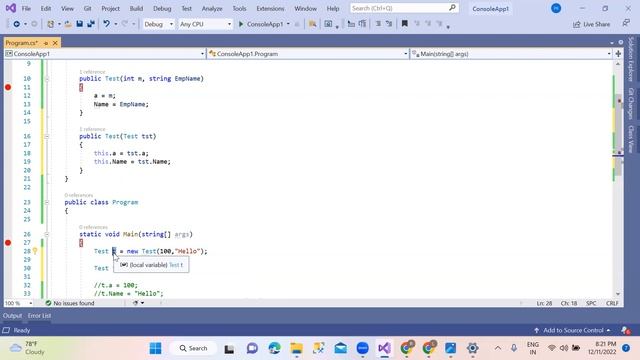The width and height of the screenshot is (640, 360).
Task: Open the Main(string[] args) member dropdown
Action: [511, 54]
